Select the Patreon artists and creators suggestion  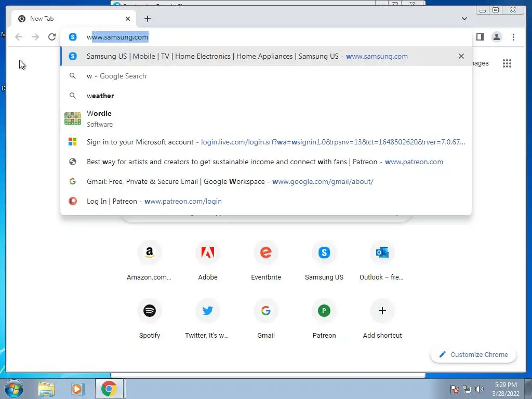[266, 162]
